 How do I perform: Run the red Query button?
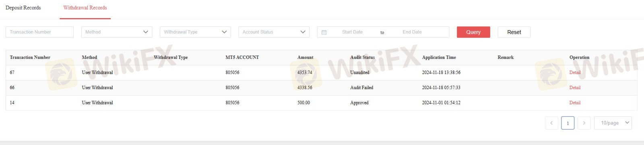pos(473,32)
